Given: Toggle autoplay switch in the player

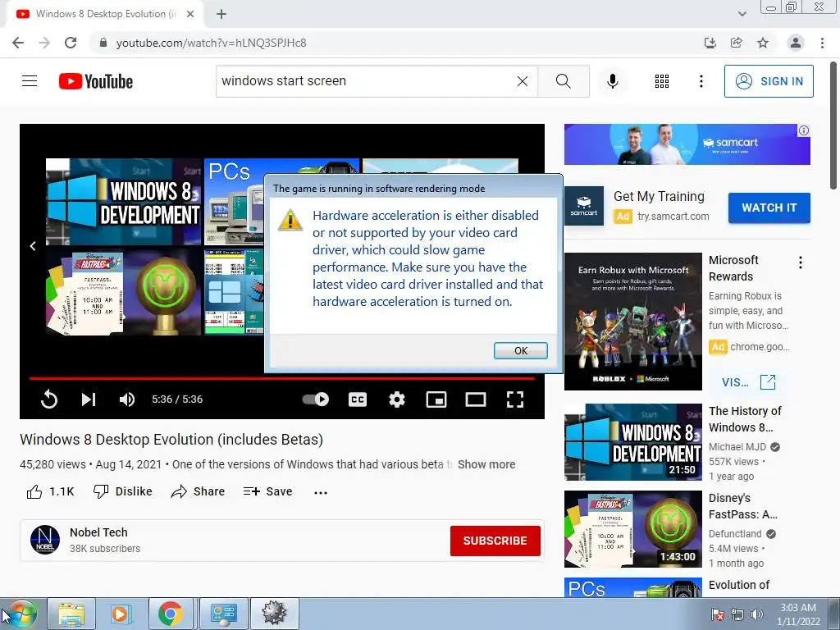Looking at the screenshot, I should [x=316, y=399].
